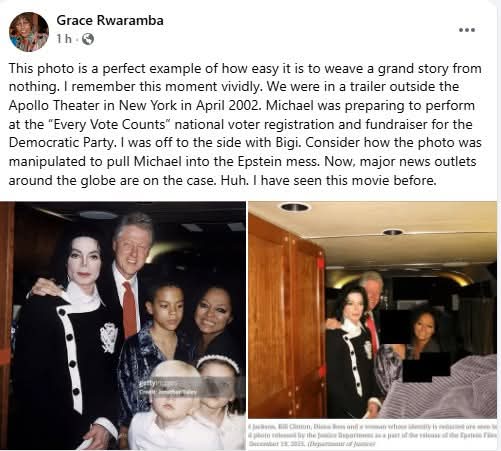Open the right Justice Department photo
The height and width of the screenshot is (451, 501).
[373, 310]
